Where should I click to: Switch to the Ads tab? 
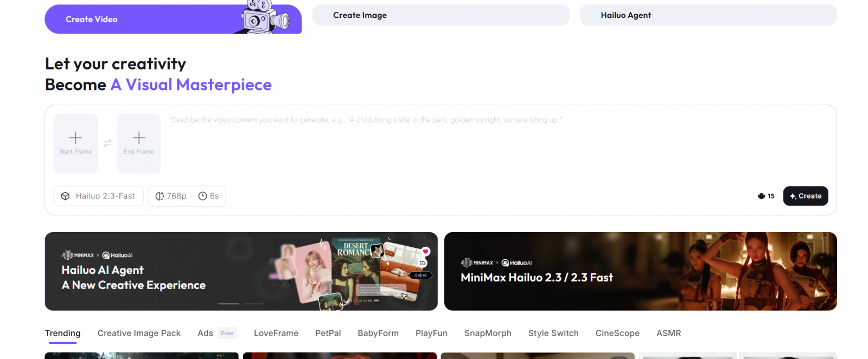205,333
